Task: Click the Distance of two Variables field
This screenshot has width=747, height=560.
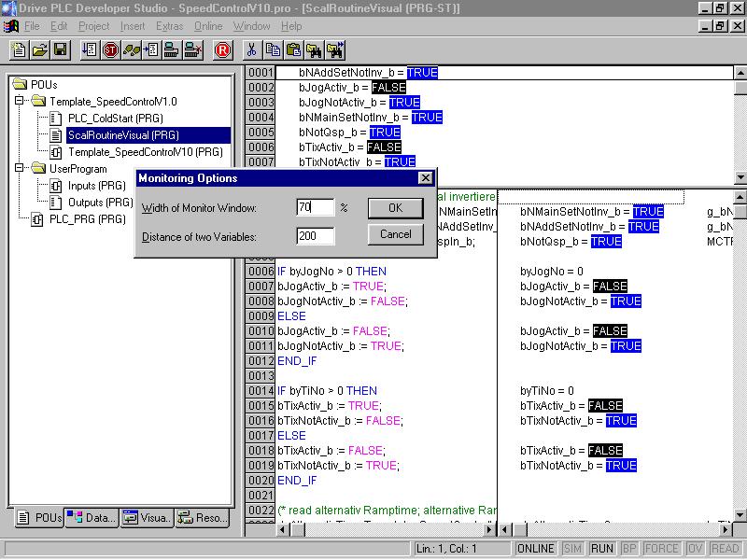Action: point(315,237)
